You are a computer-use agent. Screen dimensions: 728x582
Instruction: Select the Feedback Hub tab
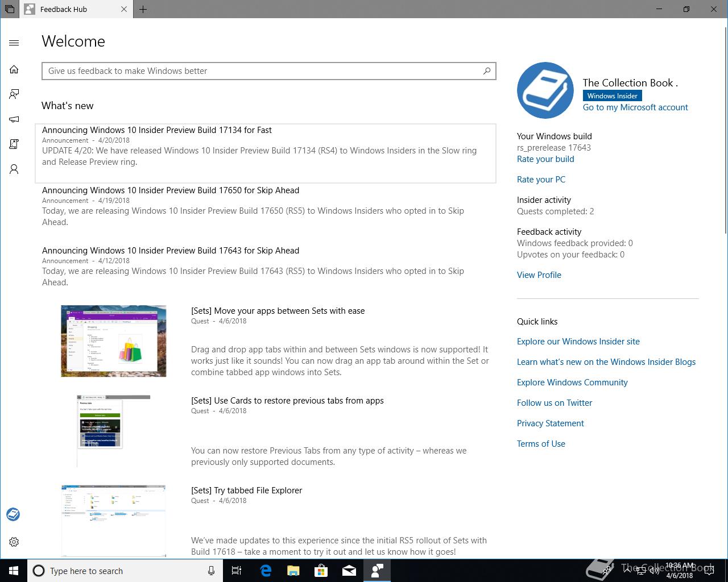coord(77,9)
